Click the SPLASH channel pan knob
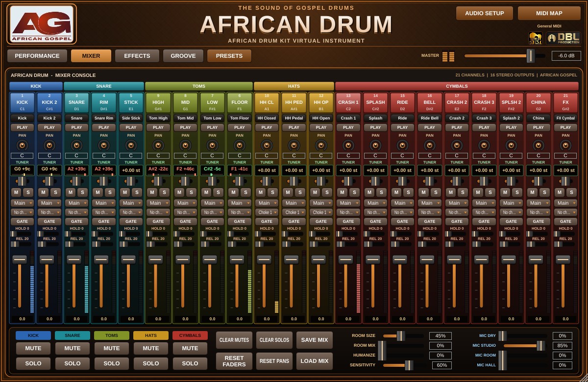Screen dimensions: 588x382 tap(375, 145)
